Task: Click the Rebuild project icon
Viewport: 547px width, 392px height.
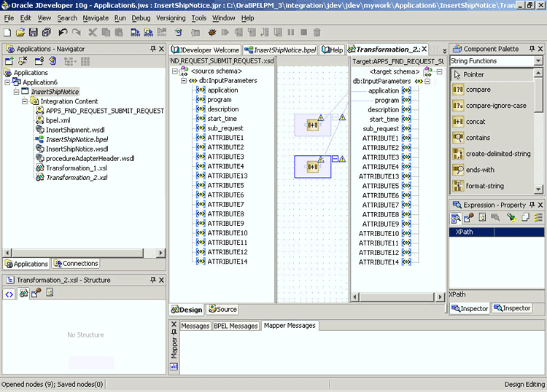Action: 148,32
